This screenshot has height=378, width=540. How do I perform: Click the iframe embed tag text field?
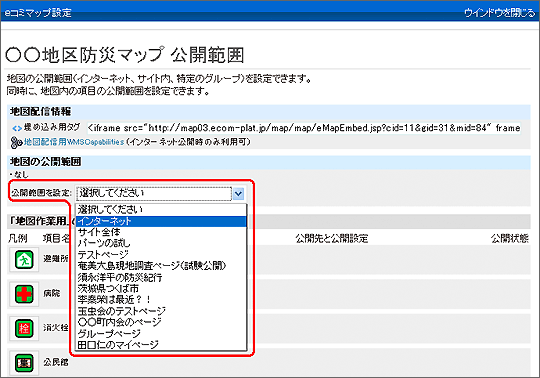pos(304,128)
